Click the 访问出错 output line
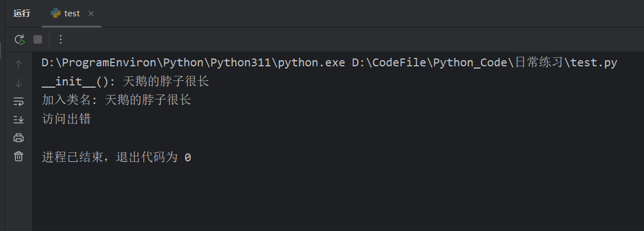 point(66,119)
